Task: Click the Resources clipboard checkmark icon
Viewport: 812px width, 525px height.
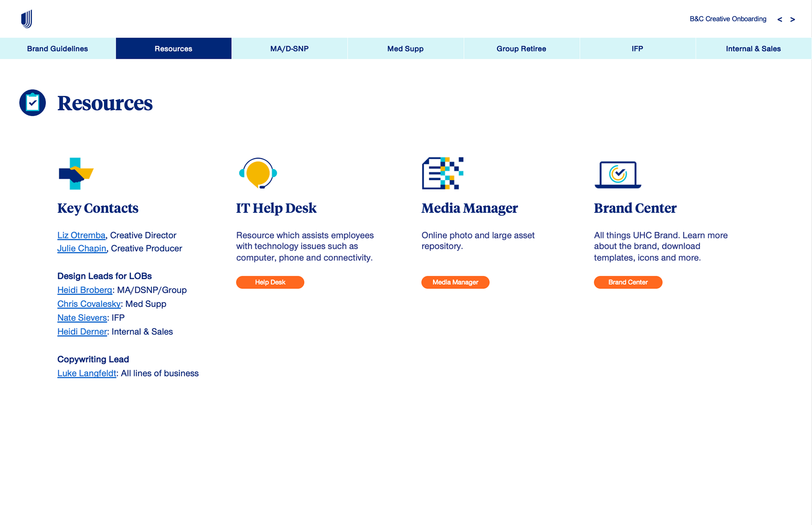Action: click(x=33, y=103)
